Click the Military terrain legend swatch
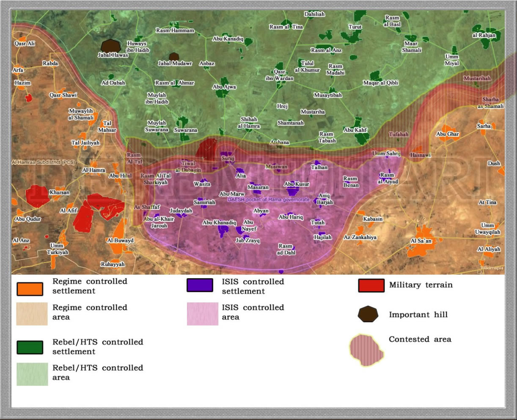 tap(371, 285)
